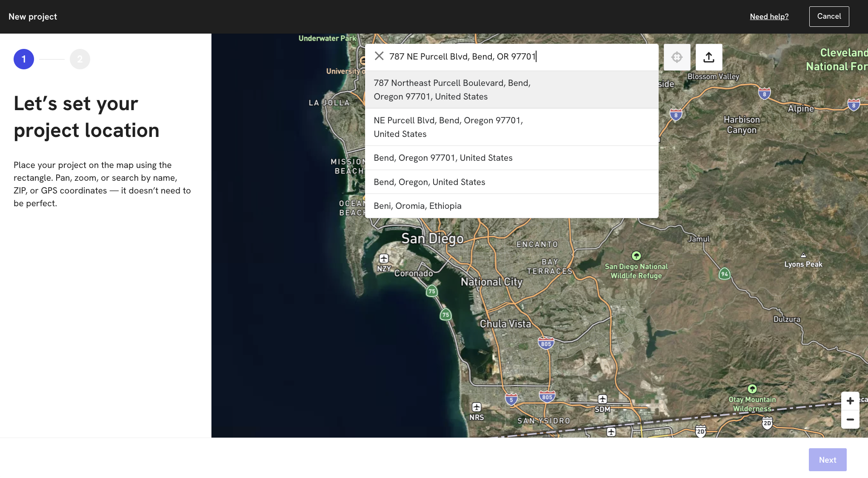Choose the suggestion 787 Northeast Purcell Boulevard
The height and width of the screenshot is (478, 868).
[x=452, y=89]
